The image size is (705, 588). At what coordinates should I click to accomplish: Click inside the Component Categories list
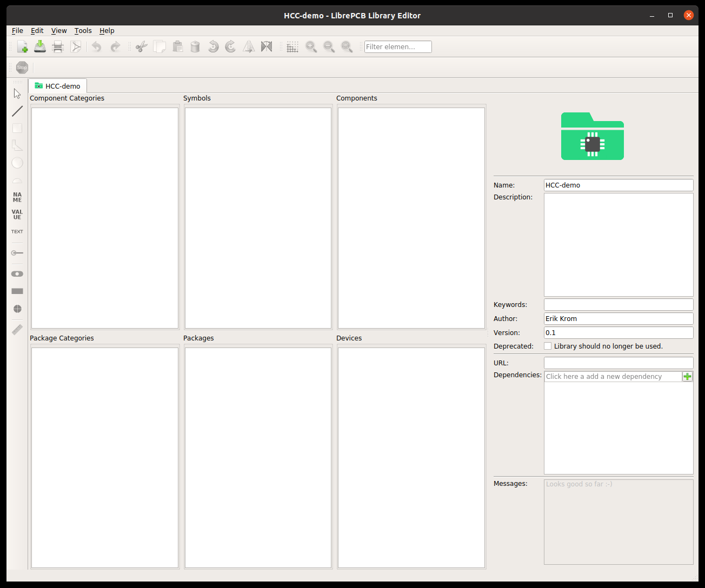click(105, 218)
